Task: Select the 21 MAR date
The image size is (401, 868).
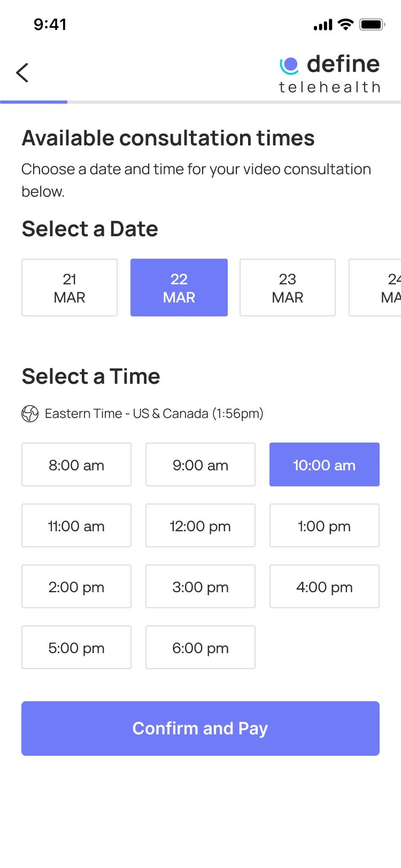Action: [x=70, y=288]
